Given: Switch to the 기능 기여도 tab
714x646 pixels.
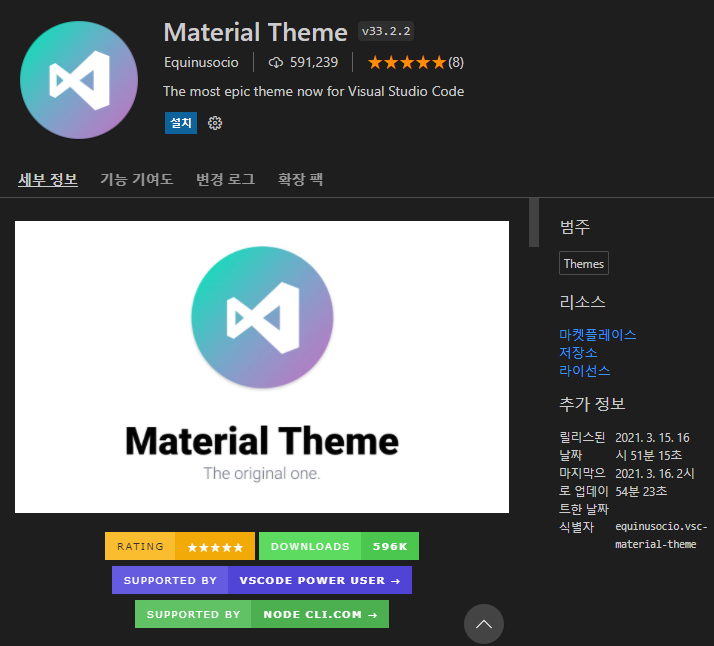Looking at the screenshot, I should click(137, 179).
